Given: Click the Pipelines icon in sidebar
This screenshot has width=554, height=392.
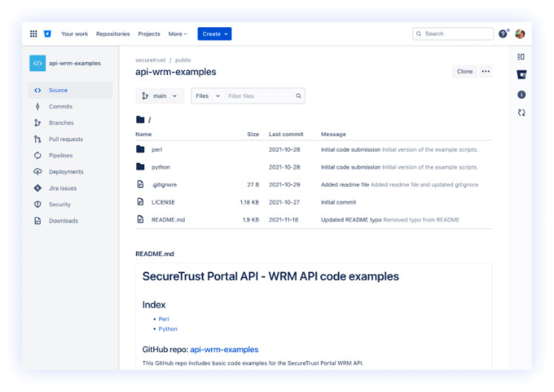Looking at the screenshot, I should pyautogui.click(x=38, y=155).
